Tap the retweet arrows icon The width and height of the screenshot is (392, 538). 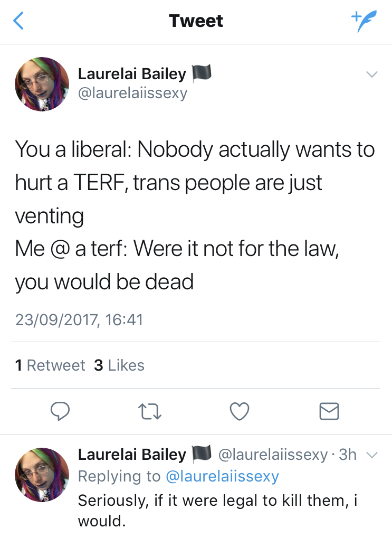[150, 411]
